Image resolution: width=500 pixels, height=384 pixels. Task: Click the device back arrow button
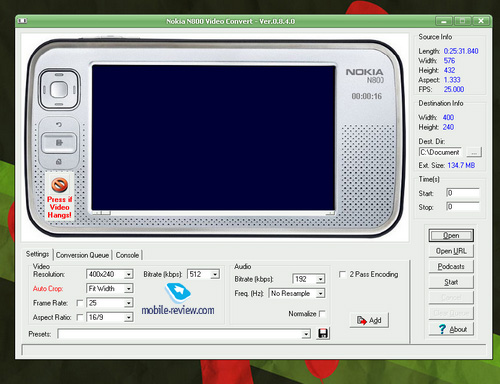coord(59,125)
